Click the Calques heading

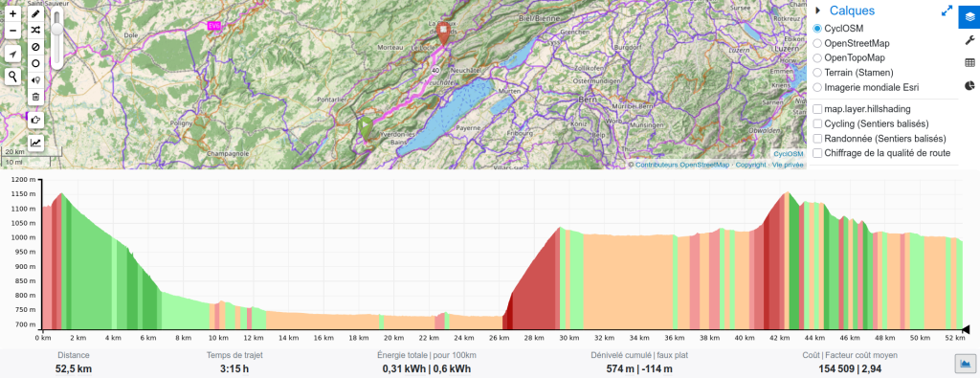852,11
